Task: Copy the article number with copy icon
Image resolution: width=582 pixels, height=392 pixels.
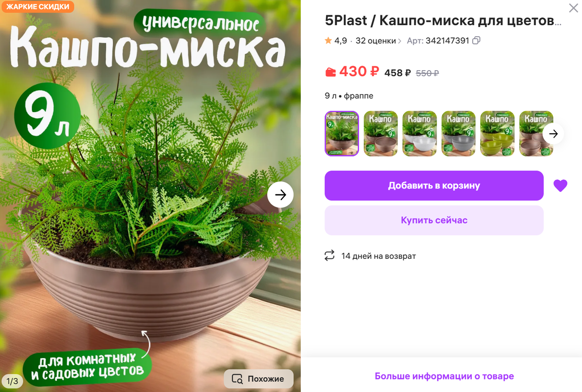Action: (476, 41)
